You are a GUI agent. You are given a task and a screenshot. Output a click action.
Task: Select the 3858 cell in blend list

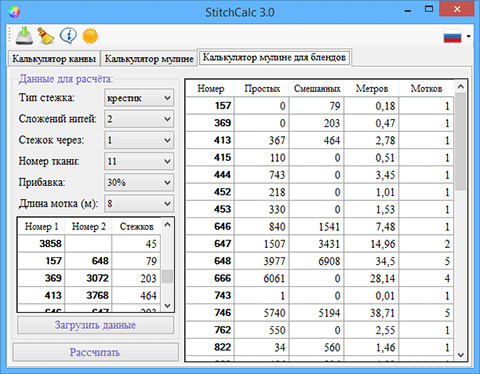(x=42, y=244)
